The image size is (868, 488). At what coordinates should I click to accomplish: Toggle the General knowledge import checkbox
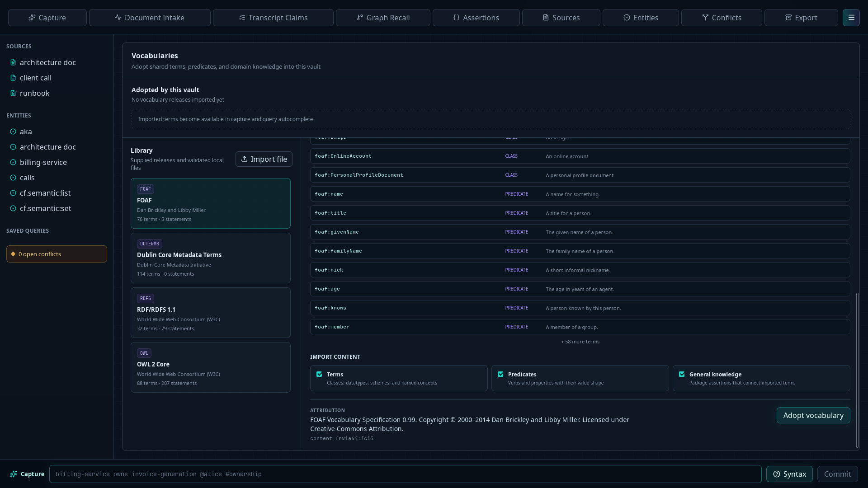[682, 374]
